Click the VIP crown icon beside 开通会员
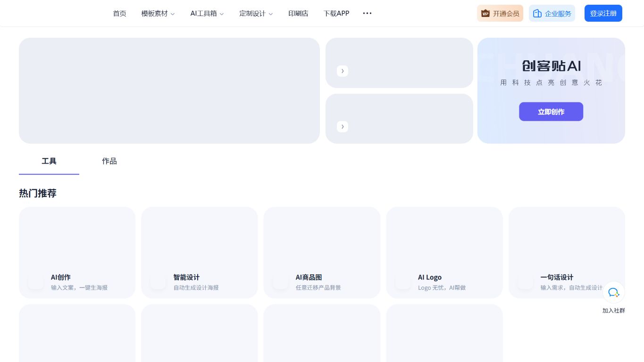Image resolution: width=644 pixels, height=362 pixels. coord(485,14)
